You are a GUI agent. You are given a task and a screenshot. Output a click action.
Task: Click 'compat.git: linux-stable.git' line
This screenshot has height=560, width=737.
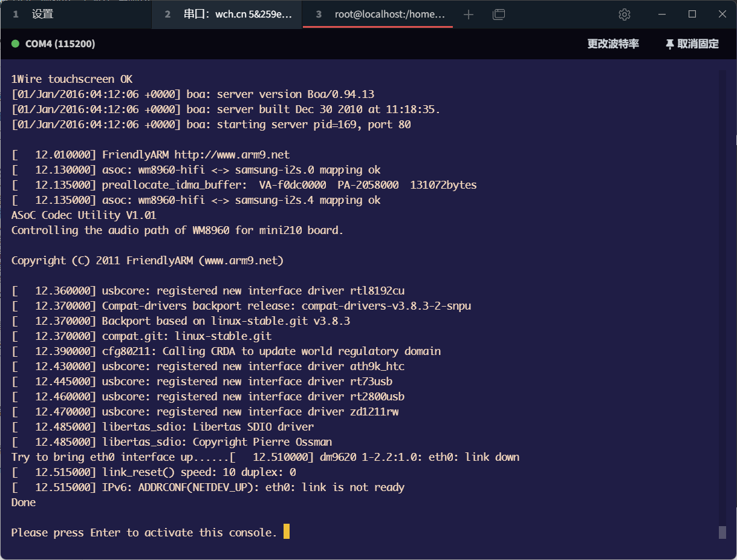pyautogui.click(x=141, y=336)
